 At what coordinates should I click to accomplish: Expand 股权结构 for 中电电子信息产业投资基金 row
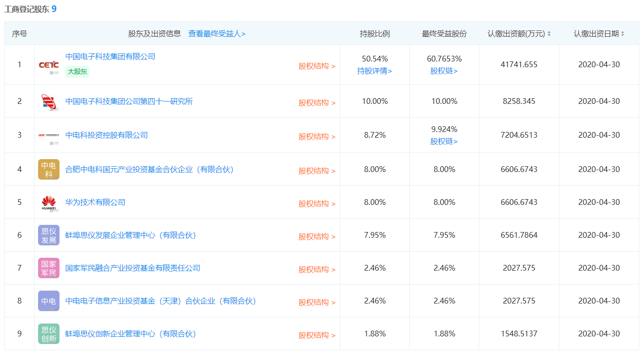pos(317,303)
